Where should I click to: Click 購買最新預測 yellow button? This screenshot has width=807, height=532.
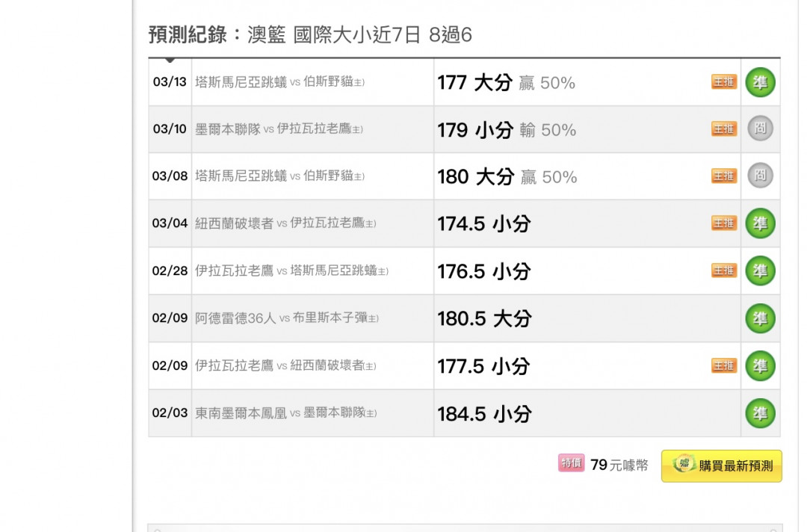point(722,466)
